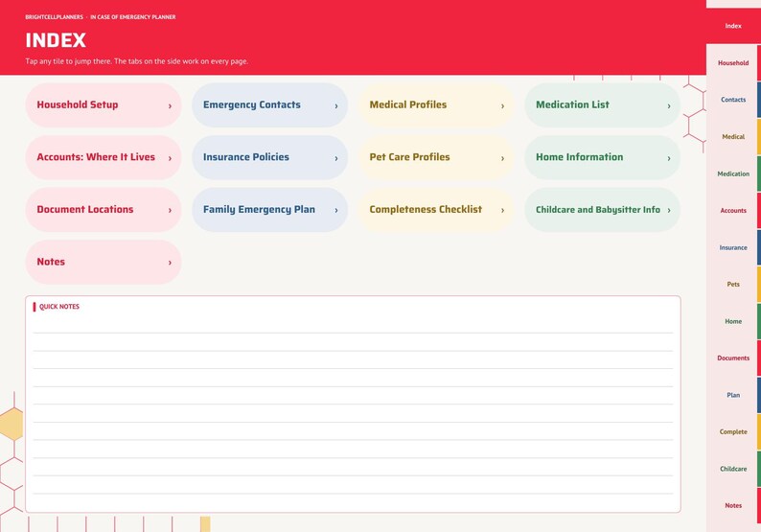This screenshot has height=532, width=761.
Task: Open the Pets side tab
Action: pos(733,285)
